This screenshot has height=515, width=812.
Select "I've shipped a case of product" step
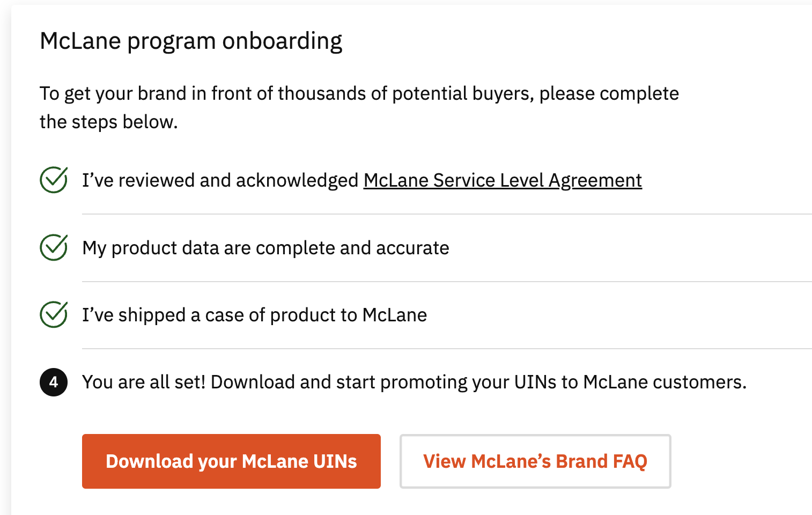point(254,315)
